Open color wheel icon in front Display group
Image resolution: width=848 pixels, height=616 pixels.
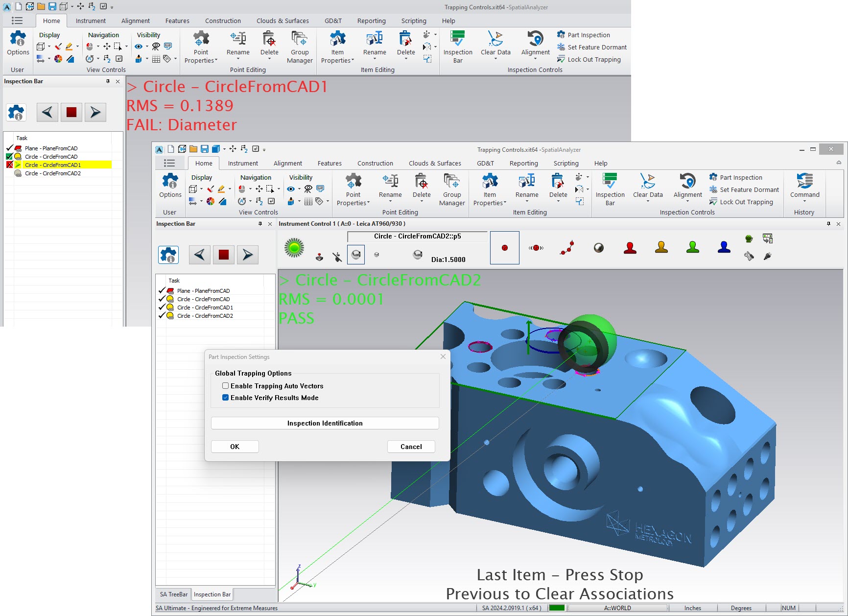click(210, 201)
